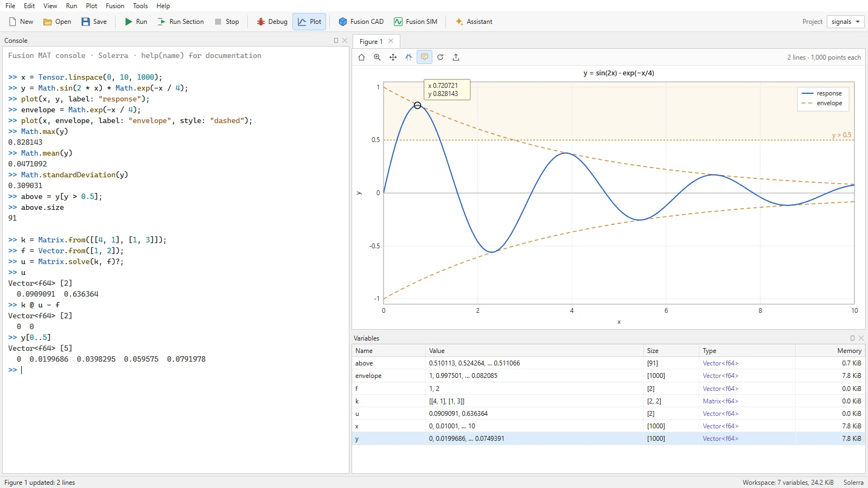Reset plot view with the home icon
This screenshot has height=488, width=868.
tap(361, 57)
